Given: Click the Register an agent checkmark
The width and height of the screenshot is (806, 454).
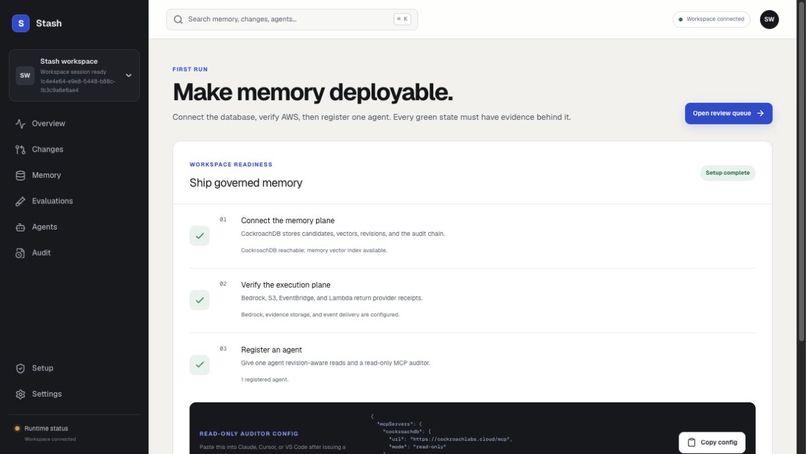Looking at the screenshot, I should [x=199, y=365].
